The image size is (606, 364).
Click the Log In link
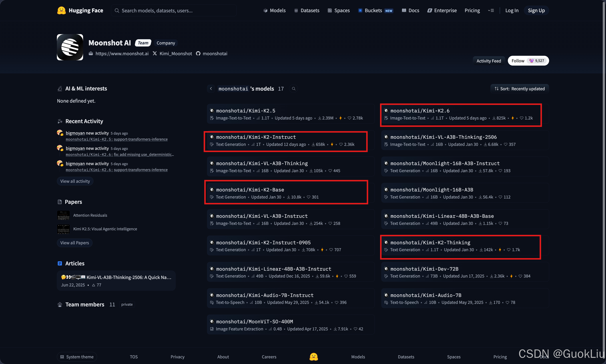pos(512,10)
